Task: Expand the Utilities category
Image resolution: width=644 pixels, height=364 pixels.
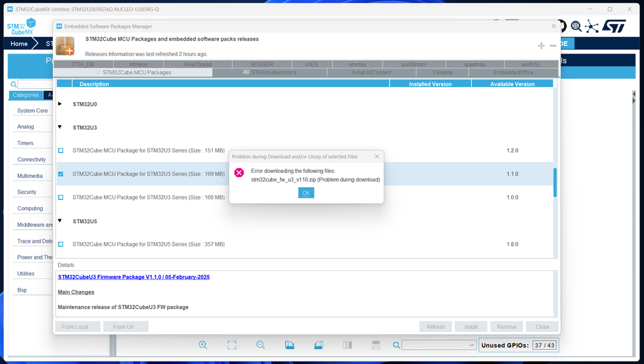Action: coord(26,274)
